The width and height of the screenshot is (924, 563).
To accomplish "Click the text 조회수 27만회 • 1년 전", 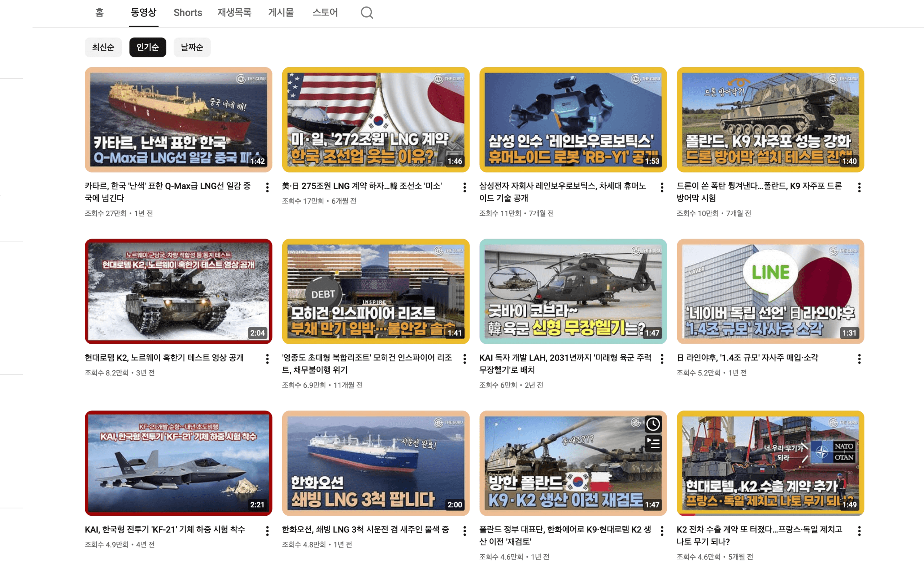I will tap(119, 213).
